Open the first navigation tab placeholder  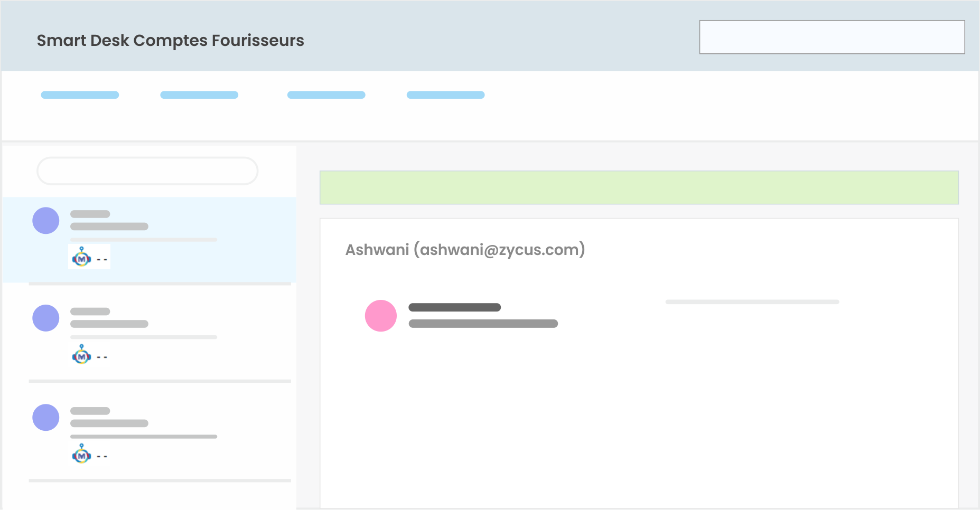[80, 95]
